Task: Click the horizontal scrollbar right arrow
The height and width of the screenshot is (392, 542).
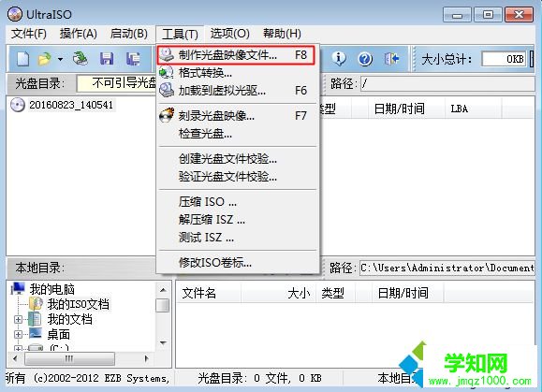Action: (x=146, y=359)
